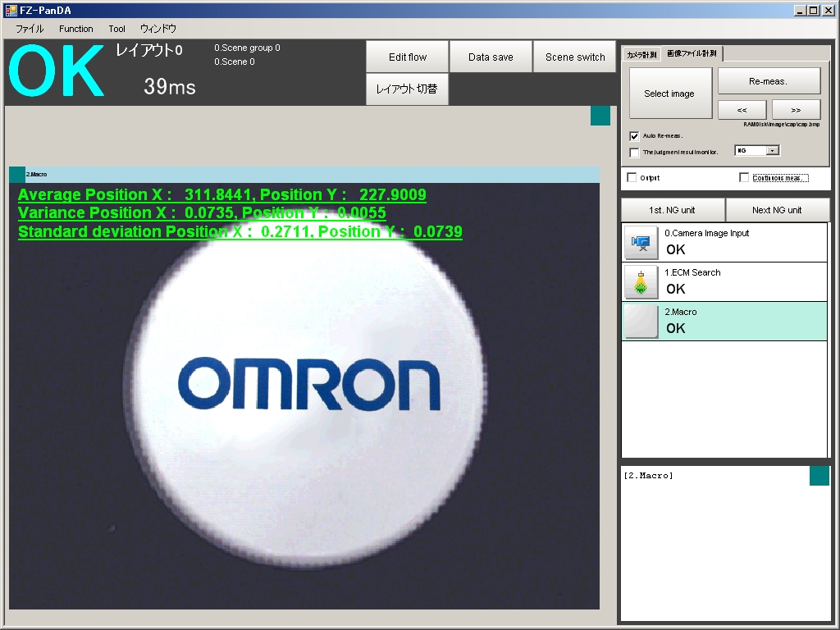
Task: Go to next image with >> button
Action: [x=796, y=110]
